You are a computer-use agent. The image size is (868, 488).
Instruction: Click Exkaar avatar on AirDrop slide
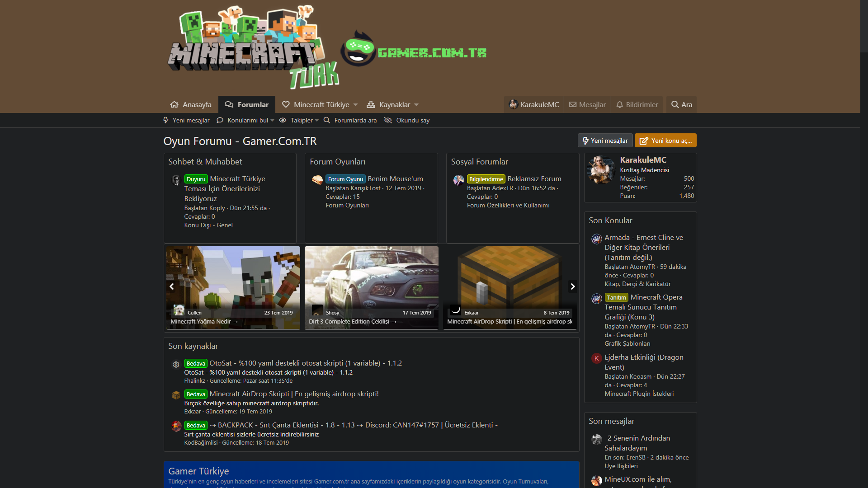(456, 310)
